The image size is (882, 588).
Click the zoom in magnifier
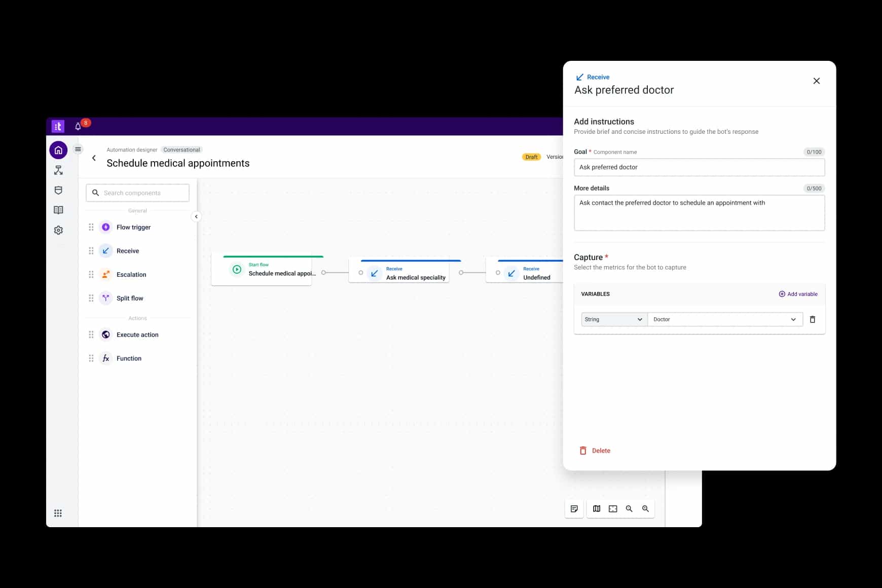point(645,508)
